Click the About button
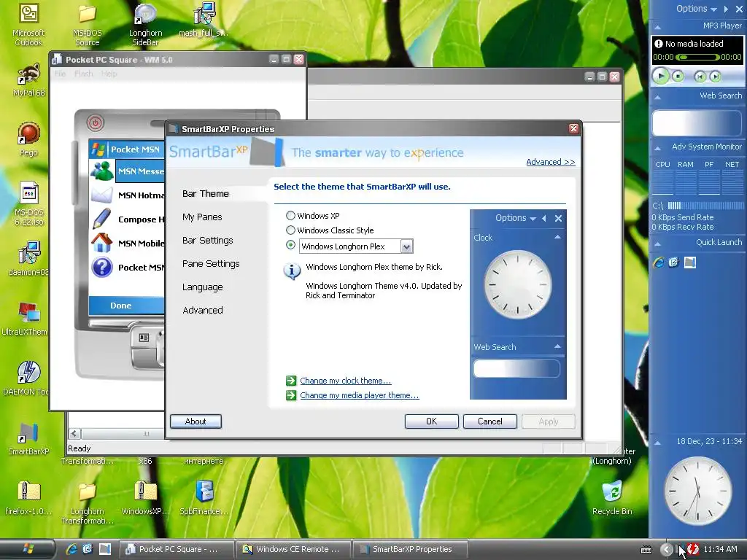Viewport: 747px width, 560px height. (196, 421)
